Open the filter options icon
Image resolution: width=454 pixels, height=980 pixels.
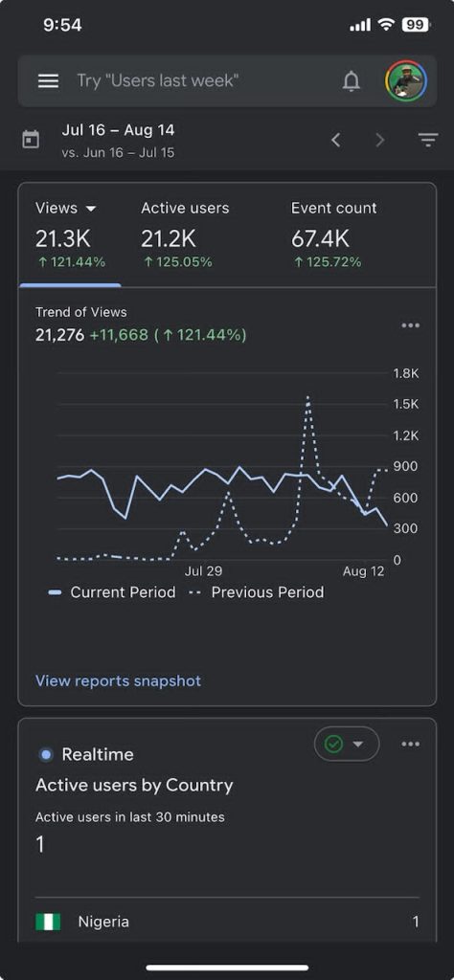(428, 140)
